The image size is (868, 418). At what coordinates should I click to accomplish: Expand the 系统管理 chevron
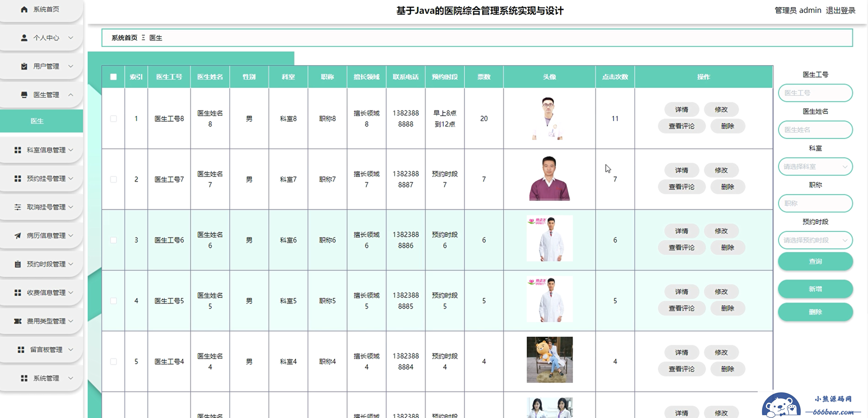(x=71, y=378)
